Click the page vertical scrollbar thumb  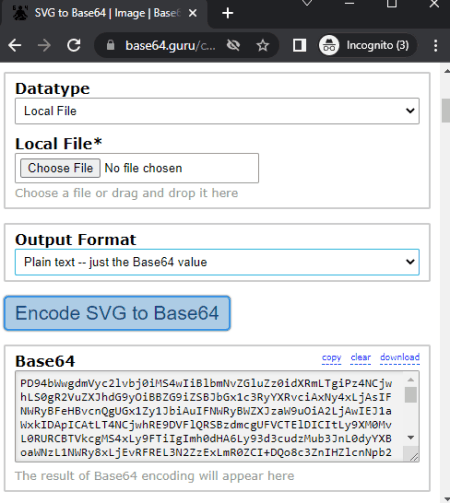tap(446, 111)
